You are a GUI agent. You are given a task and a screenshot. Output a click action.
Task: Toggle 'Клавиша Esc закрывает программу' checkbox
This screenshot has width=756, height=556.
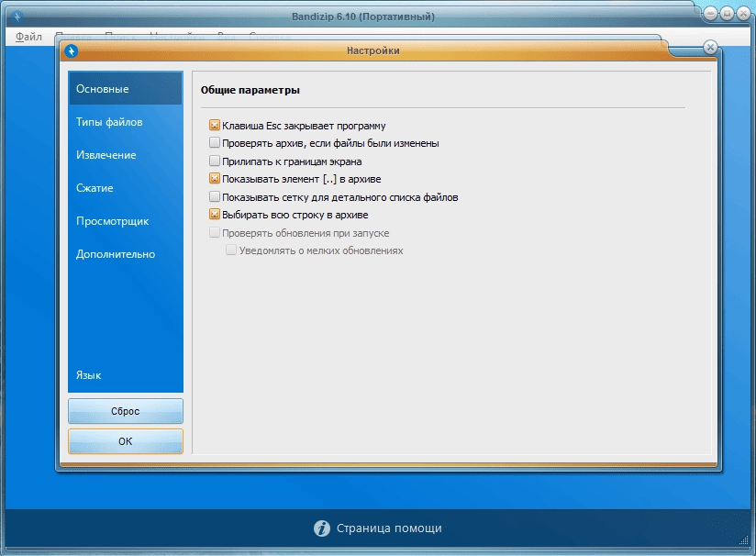(x=215, y=126)
